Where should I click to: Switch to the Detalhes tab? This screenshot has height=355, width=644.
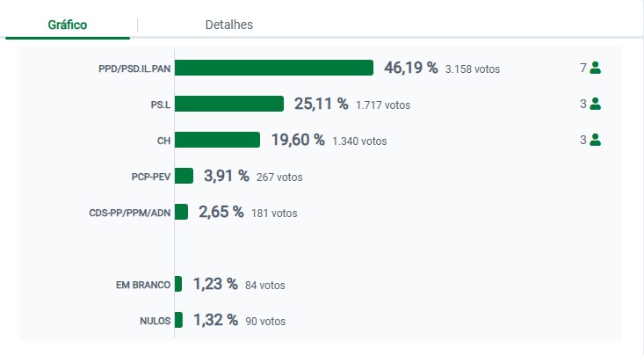click(x=228, y=25)
